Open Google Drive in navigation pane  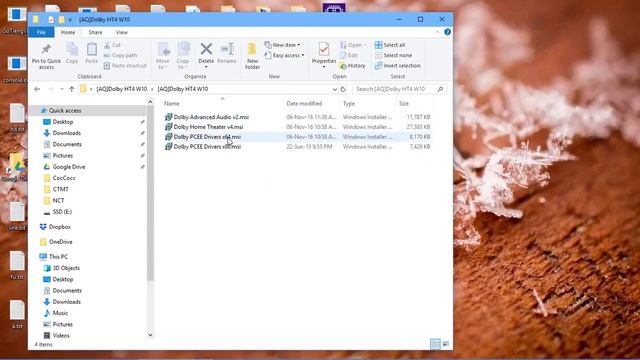(x=69, y=167)
